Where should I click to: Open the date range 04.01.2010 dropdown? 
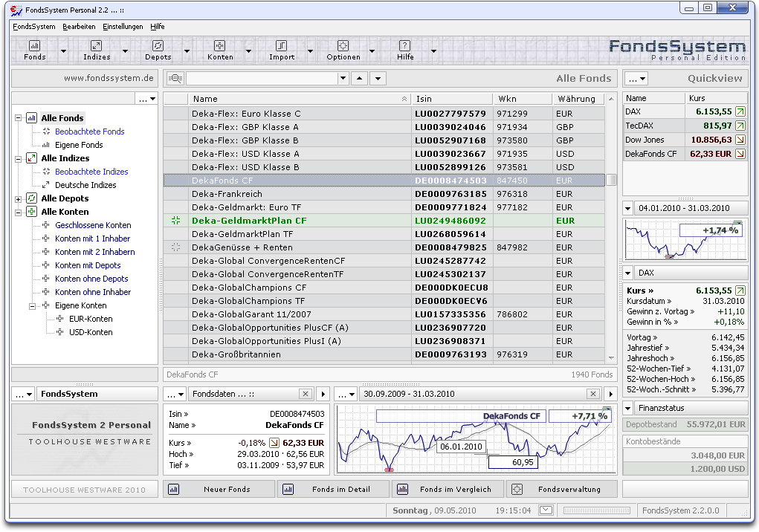click(628, 209)
